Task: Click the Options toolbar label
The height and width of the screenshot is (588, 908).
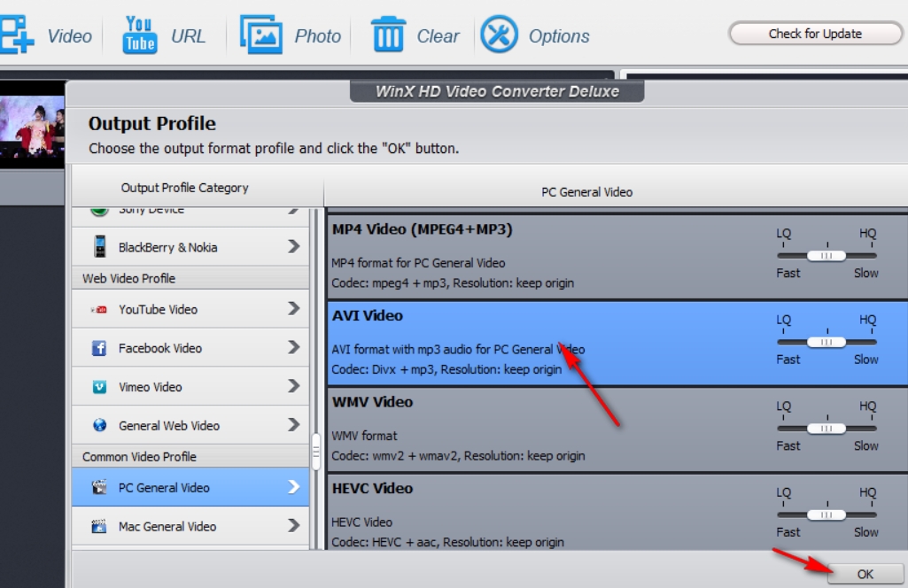Action: (x=559, y=36)
